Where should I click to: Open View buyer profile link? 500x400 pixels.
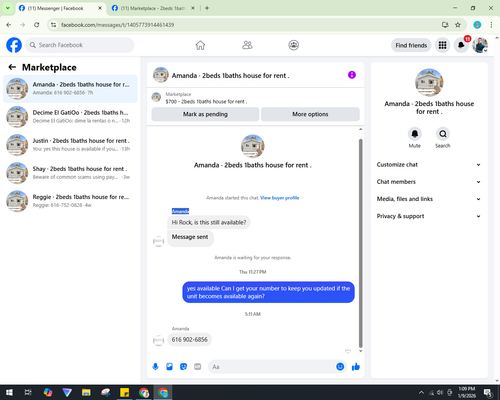(280, 198)
